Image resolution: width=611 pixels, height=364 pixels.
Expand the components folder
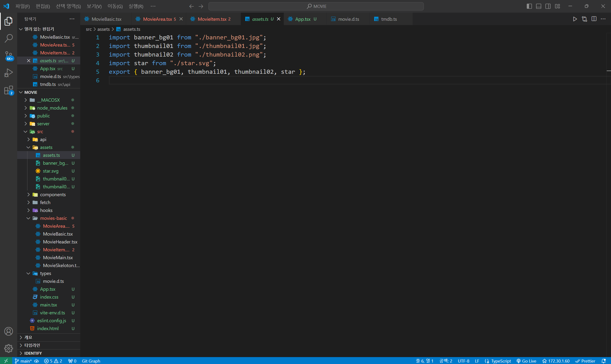click(53, 195)
